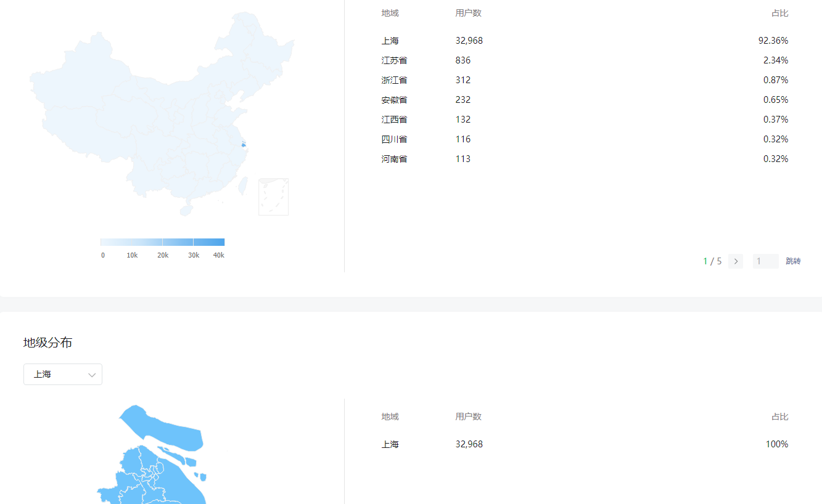Click the user count 312
The width and height of the screenshot is (822, 504).
(463, 80)
